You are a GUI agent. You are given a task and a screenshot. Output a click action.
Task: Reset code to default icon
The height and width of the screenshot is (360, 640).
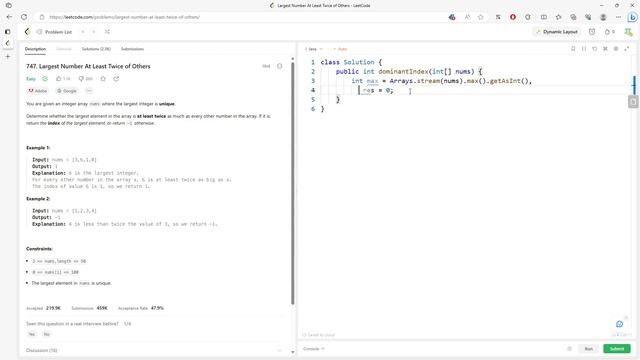pos(595,49)
